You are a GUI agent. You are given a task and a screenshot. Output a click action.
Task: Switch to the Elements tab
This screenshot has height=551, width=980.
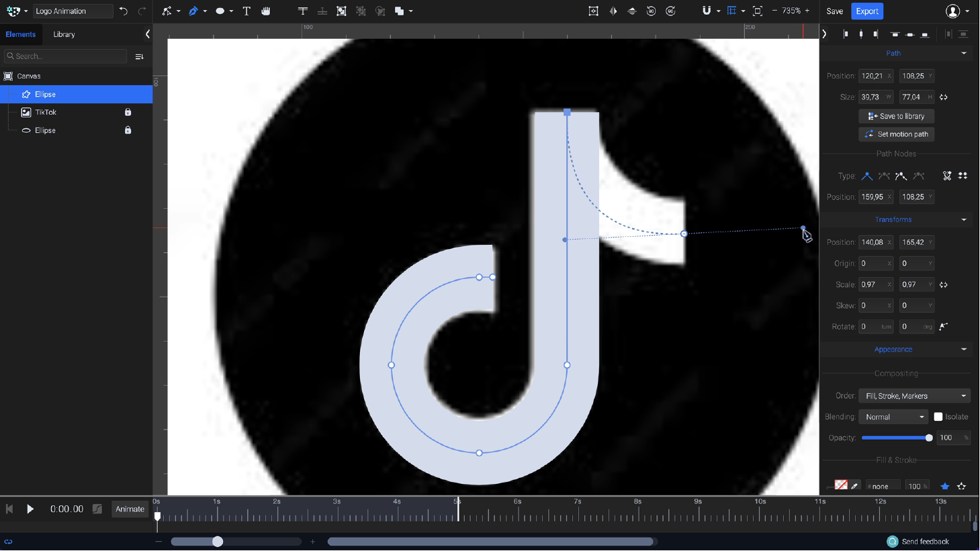click(21, 34)
